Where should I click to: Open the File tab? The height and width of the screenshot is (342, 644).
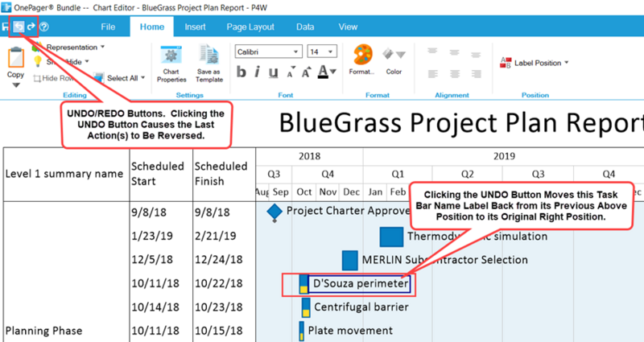108,27
